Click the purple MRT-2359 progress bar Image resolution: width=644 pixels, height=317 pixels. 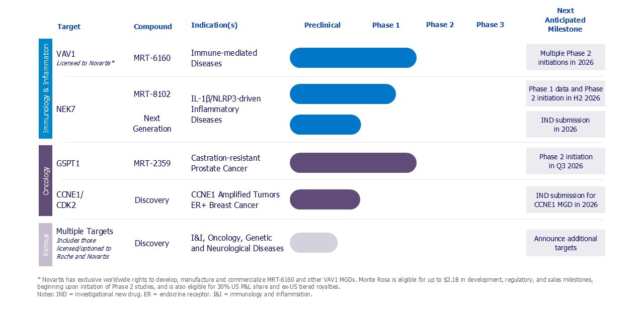point(353,163)
